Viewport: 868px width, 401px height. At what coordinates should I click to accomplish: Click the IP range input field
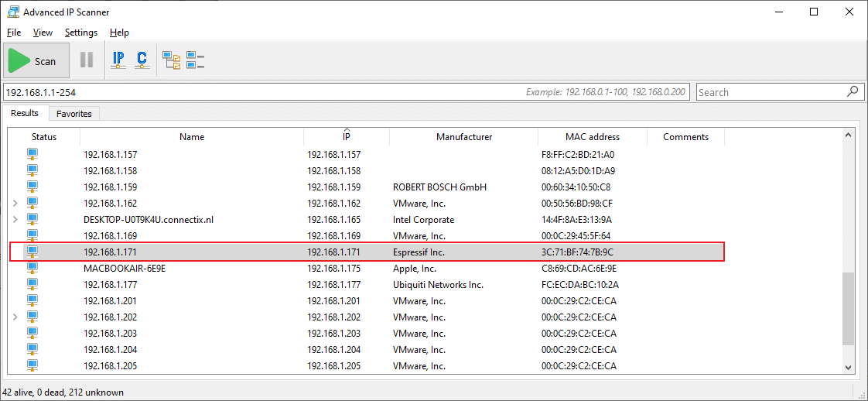pos(347,92)
